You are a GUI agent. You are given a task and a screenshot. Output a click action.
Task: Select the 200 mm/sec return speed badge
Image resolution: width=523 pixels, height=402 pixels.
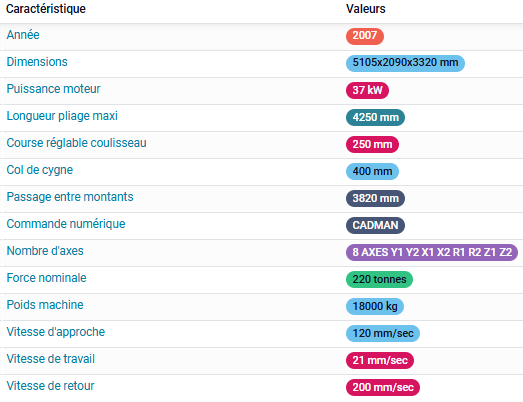coord(383,387)
